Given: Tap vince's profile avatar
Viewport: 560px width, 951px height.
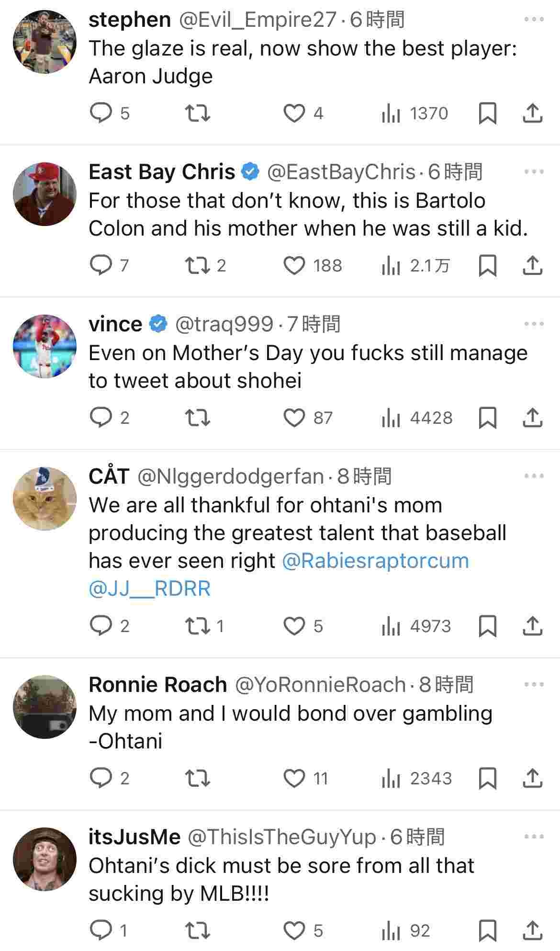Looking at the screenshot, I should click(x=45, y=346).
